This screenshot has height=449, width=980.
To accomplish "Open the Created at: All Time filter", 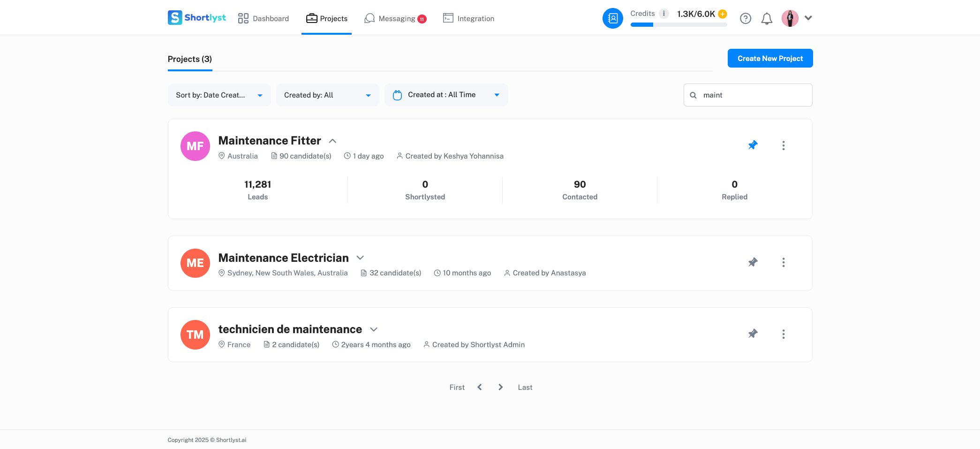I will point(445,95).
